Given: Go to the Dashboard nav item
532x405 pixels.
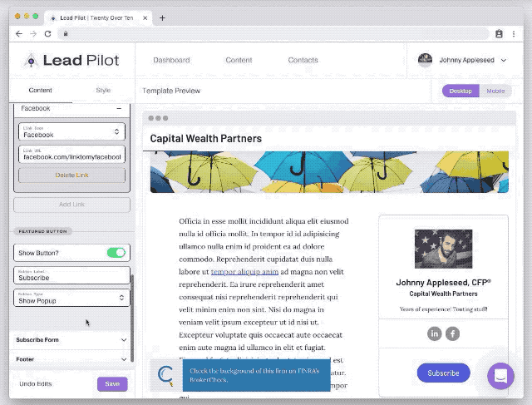Looking at the screenshot, I should pyautogui.click(x=171, y=60).
